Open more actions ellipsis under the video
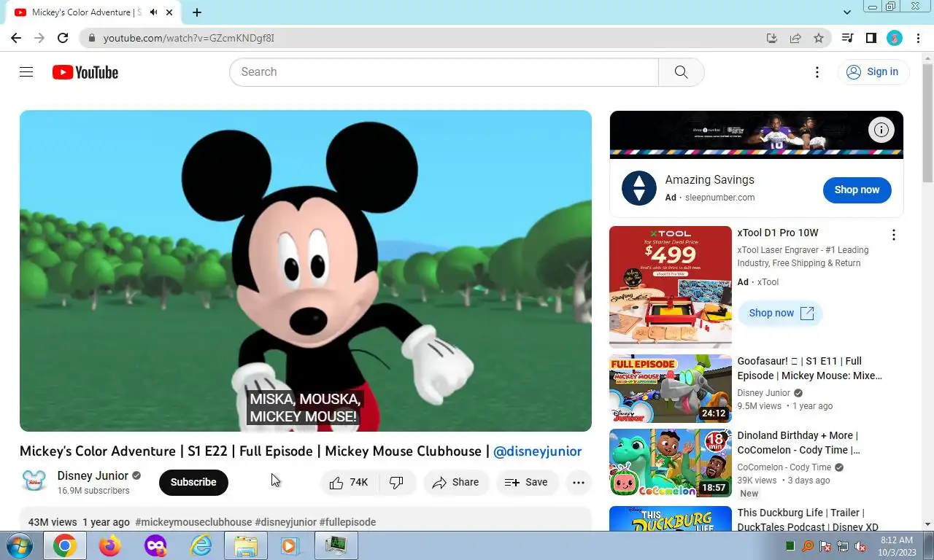 click(579, 483)
